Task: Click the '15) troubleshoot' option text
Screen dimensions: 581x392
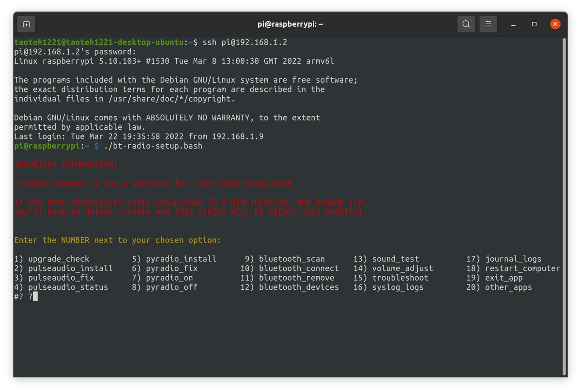Action: point(391,278)
